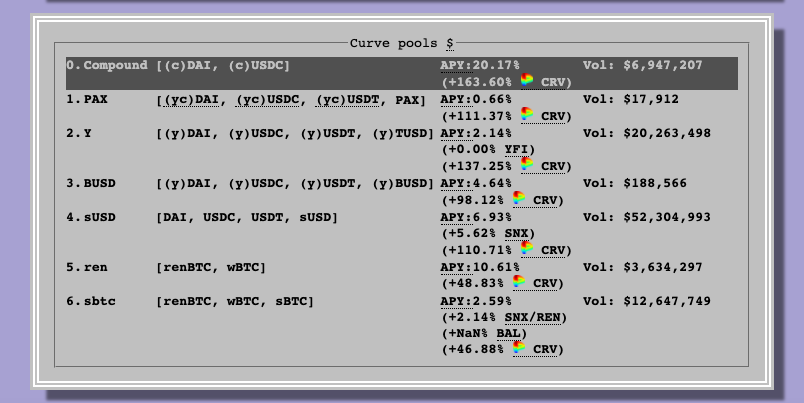This screenshot has width=804, height=403.
Task: Click the YFI reward label
Action: click(x=516, y=149)
